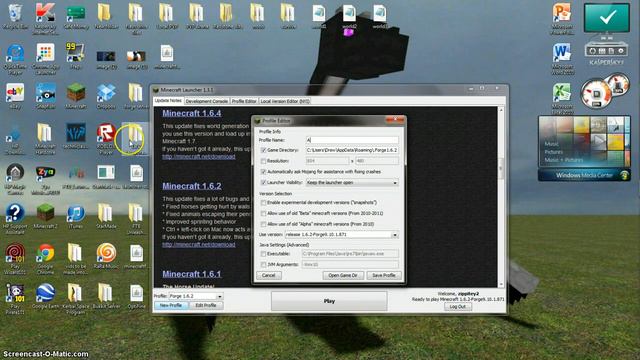Click the Windows Media Center gadget bar
The width and height of the screenshot is (640, 360).
tap(584, 176)
